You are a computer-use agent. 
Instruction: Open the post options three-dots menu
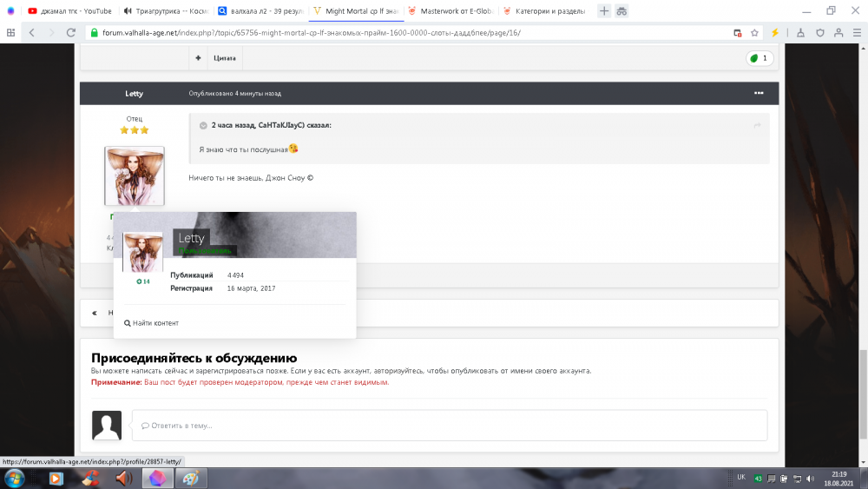coord(759,93)
